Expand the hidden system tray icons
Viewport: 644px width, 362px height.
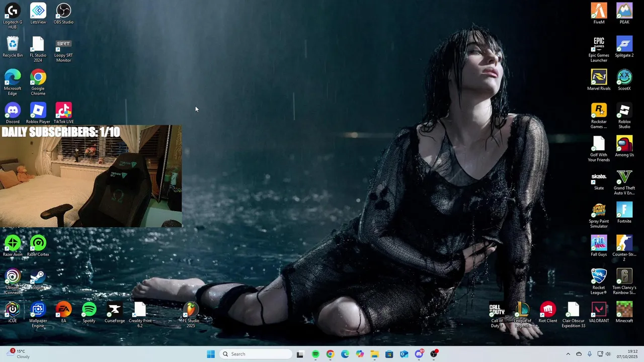(x=568, y=354)
